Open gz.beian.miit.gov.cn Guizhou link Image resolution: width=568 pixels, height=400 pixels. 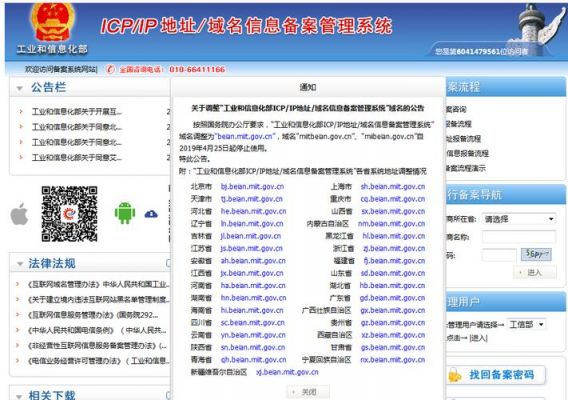click(x=393, y=322)
